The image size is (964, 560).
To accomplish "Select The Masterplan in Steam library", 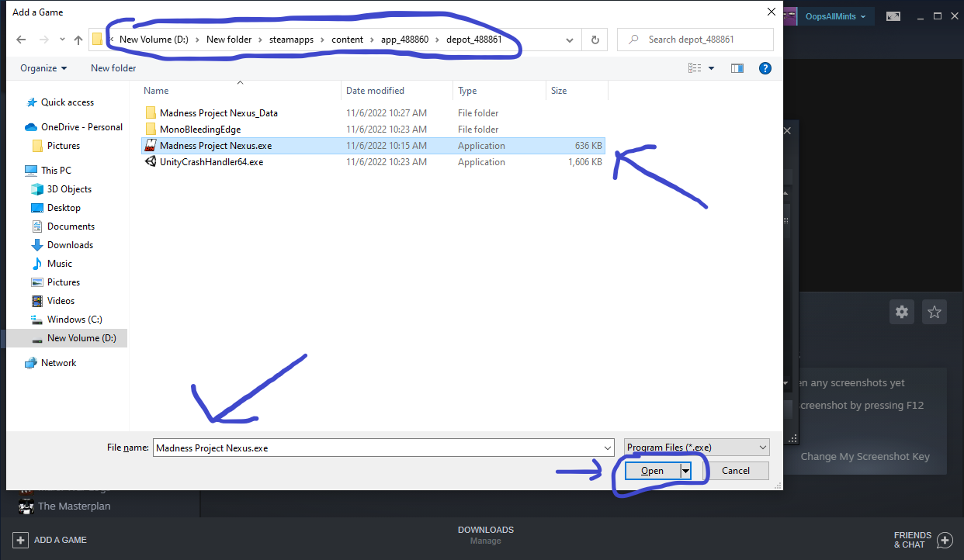I will pos(74,506).
